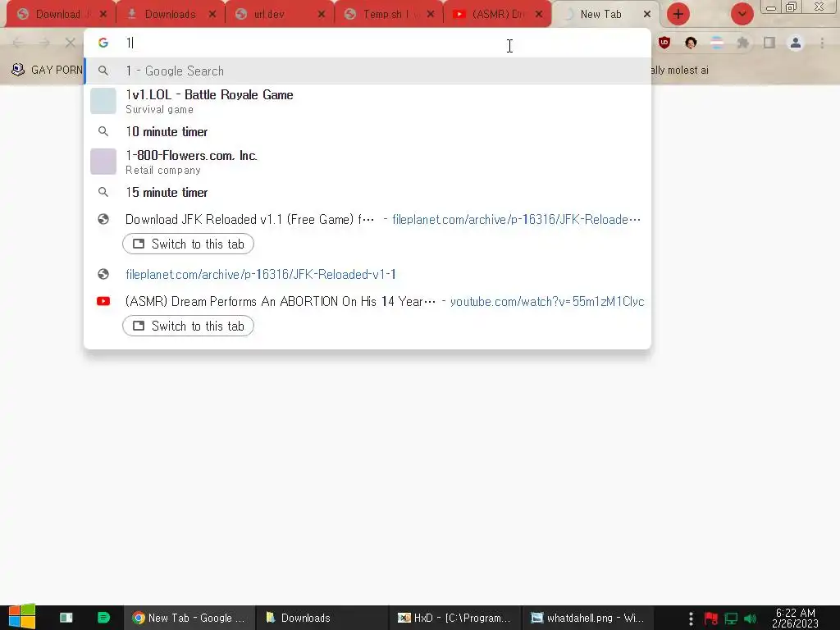This screenshot has height=630, width=840.
Task: Toggle the side panel icon
Action: [769, 43]
